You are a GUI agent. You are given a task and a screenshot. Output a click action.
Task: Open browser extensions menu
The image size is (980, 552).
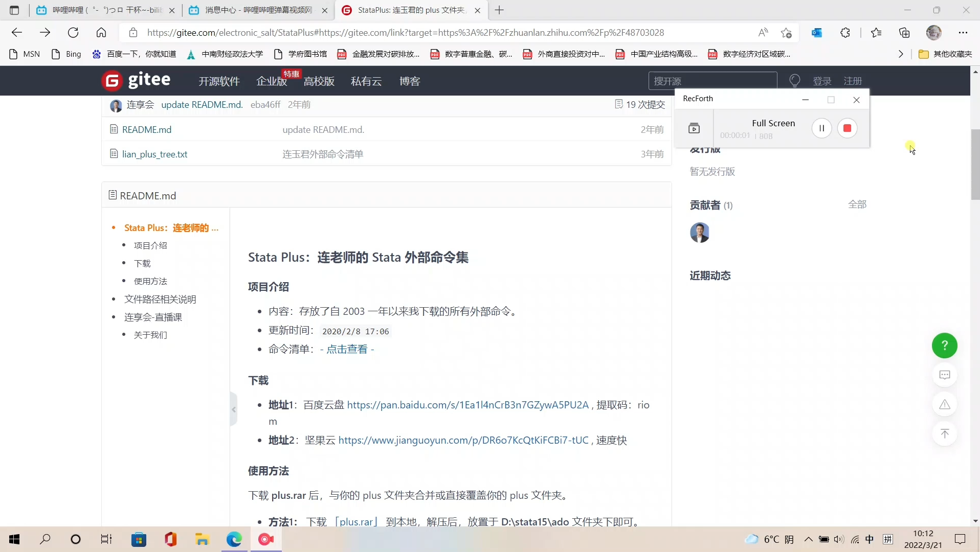[x=845, y=33]
